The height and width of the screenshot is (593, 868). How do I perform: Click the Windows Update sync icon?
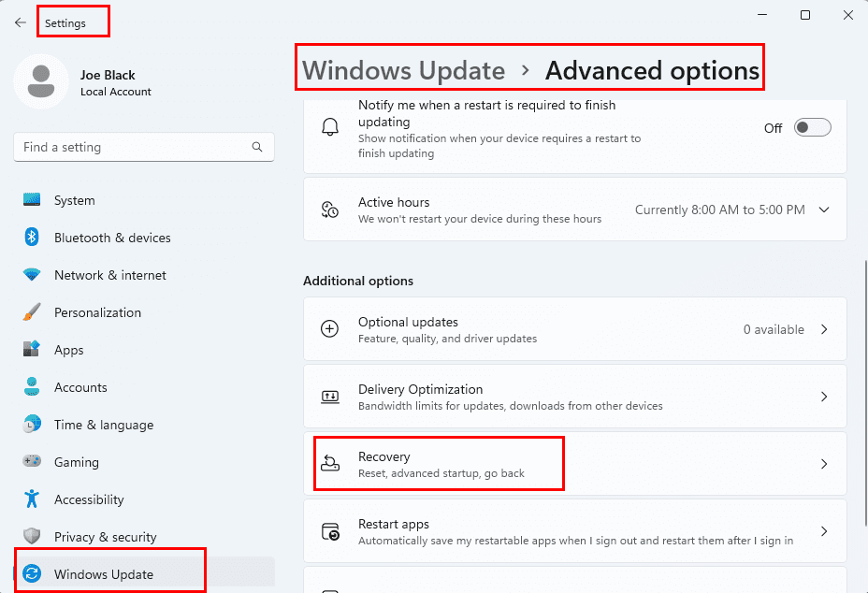(x=32, y=573)
